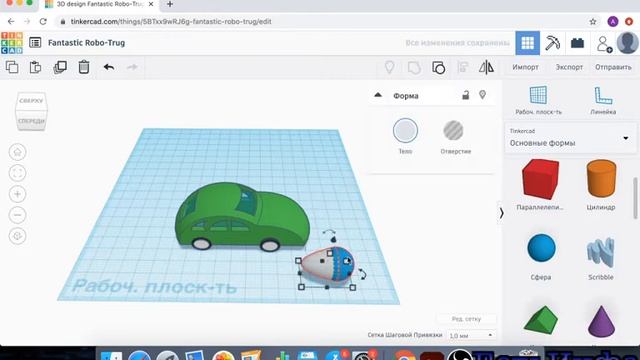The image size is (640, 360).
Task: Click the Send To button
Action: click(613, 67)
